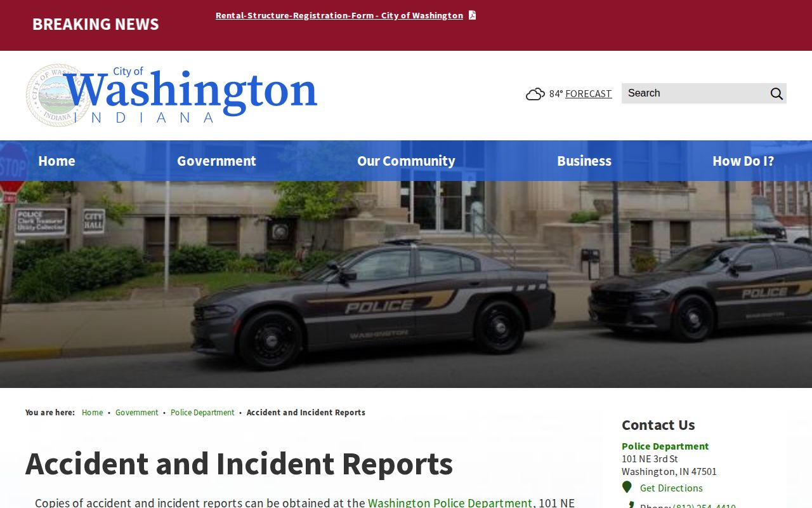Screen dimensions: 812x508
Task: Open the Rental-Structure-Registration-Form link
Action: (x=339, y=15)
